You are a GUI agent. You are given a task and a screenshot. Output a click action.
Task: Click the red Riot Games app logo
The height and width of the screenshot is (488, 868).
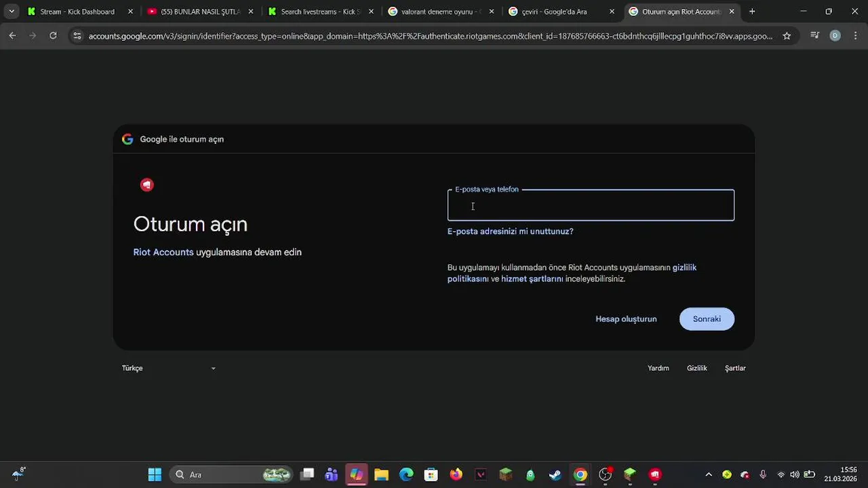(x=147, y=185)
